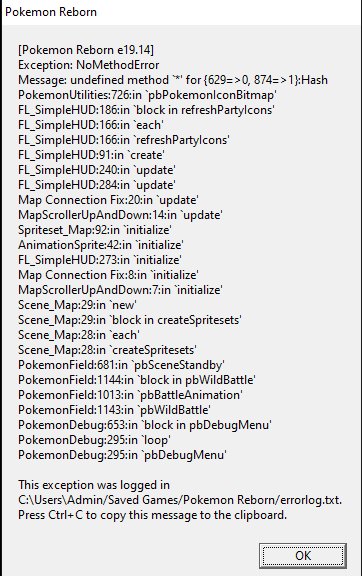This screenshot has height=576, width=362.
Task: Select the '[Pokemon Reborn e19.14]' version line
Action: [x=86, y=50]
